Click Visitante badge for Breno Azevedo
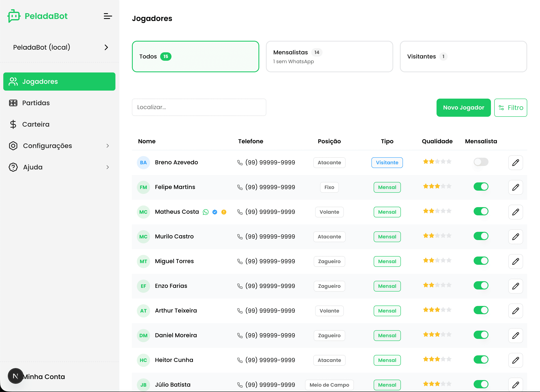The height and width of the screenshot is (392, 540). click(387, 163)
